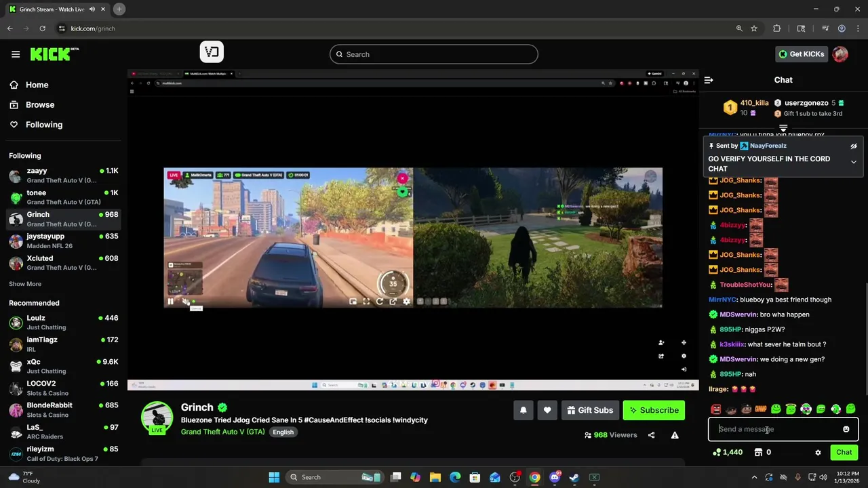The image size is (868, 488).
Task: Expand Show More followed channels
Action: (25, 284)
